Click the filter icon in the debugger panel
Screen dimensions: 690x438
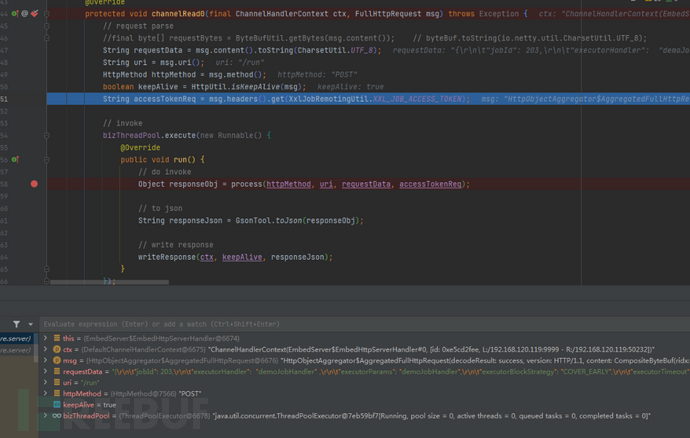(x=16, y=324)
